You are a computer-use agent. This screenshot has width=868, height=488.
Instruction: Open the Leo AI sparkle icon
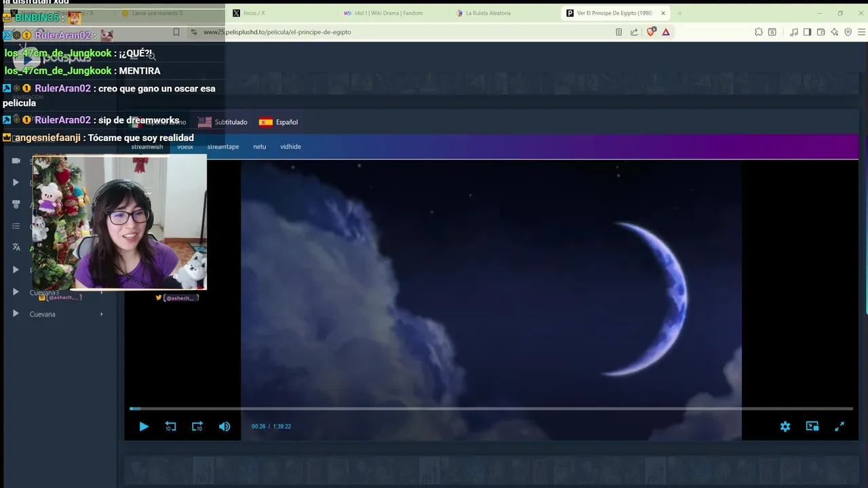(834, 32)
